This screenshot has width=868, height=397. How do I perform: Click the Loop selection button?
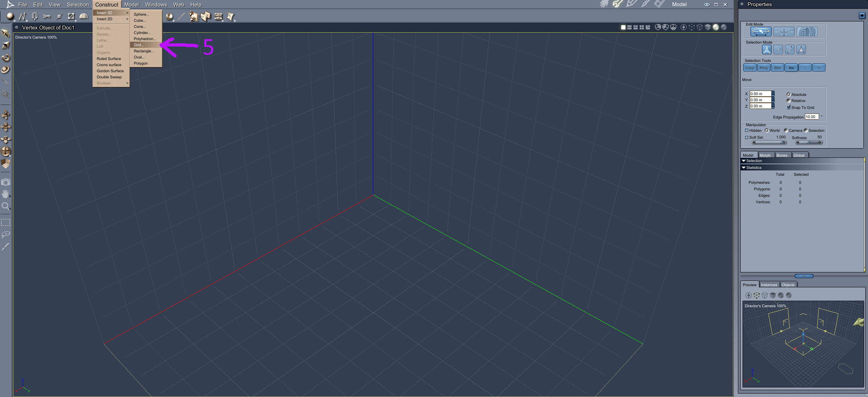(750, 68)
